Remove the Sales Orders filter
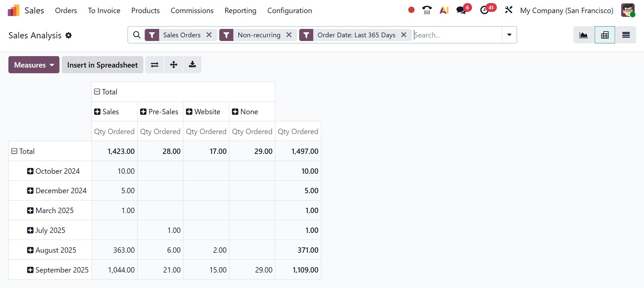Image resolution: width=644 pixels, height=288 pixels. point(209,35)
